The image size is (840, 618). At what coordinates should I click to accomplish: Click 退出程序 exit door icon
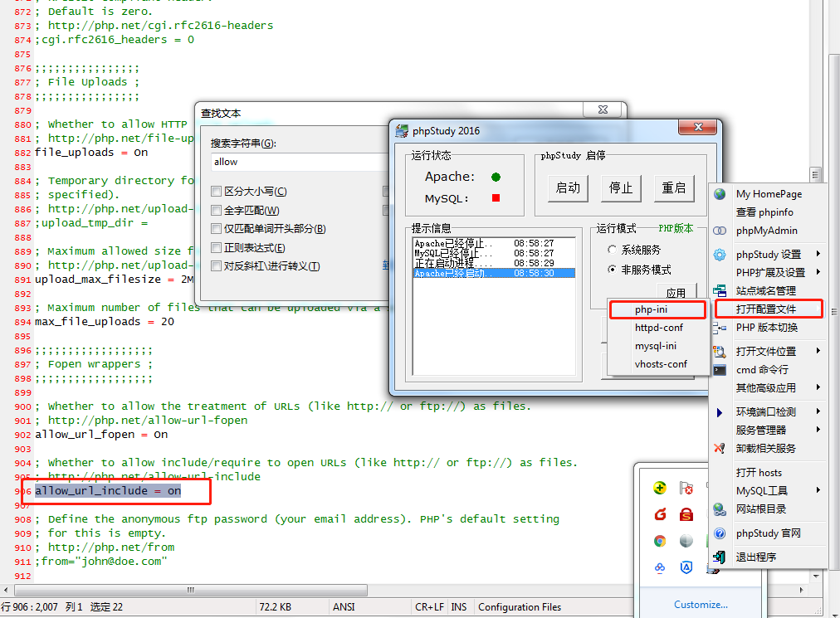coord(720,557)
